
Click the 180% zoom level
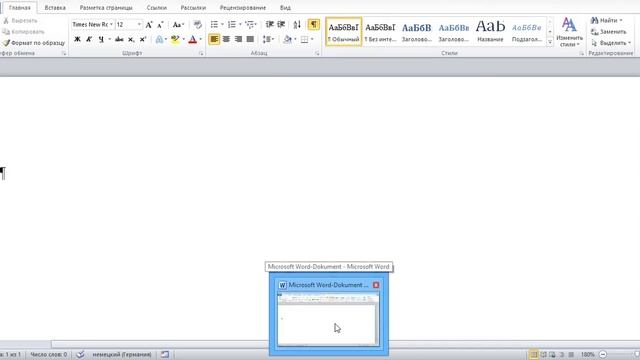pyautogui.click(x=587, y=355)
